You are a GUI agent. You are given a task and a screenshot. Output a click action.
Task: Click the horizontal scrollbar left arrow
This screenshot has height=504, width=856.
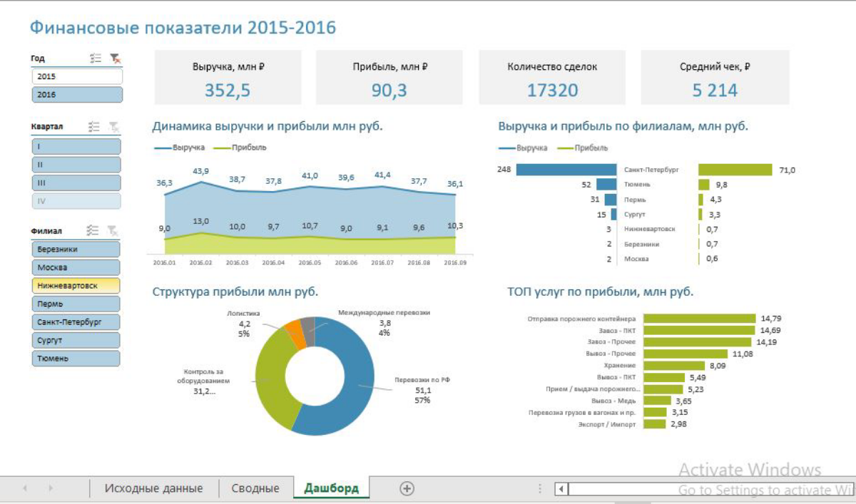562,489
